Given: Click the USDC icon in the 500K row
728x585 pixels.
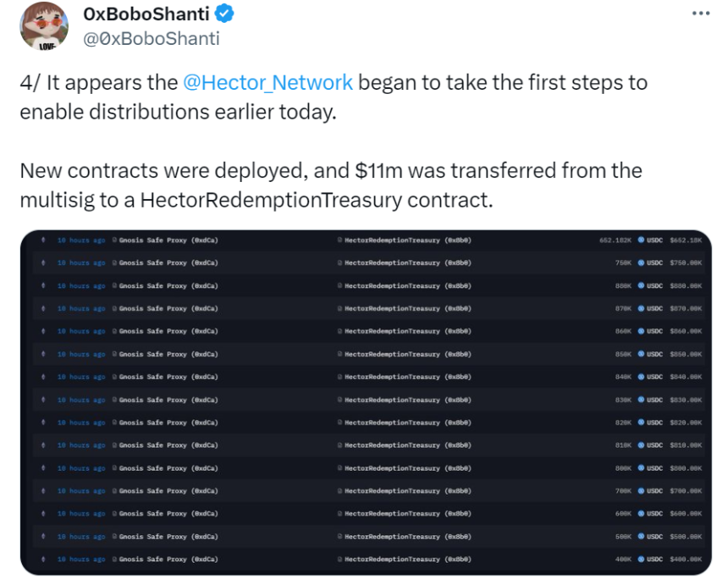Looking at the screenshot, I should pyautogui.click(x=641, y=536).
